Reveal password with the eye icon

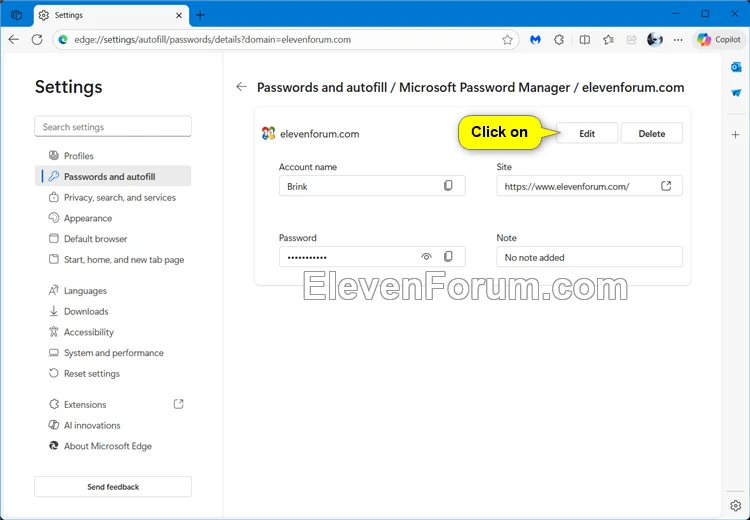[x=426, y=257]
